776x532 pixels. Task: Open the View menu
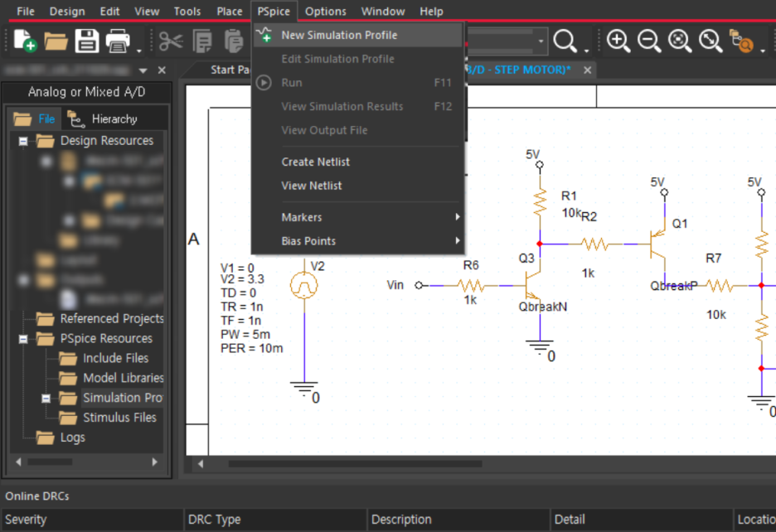click(147, 12)
